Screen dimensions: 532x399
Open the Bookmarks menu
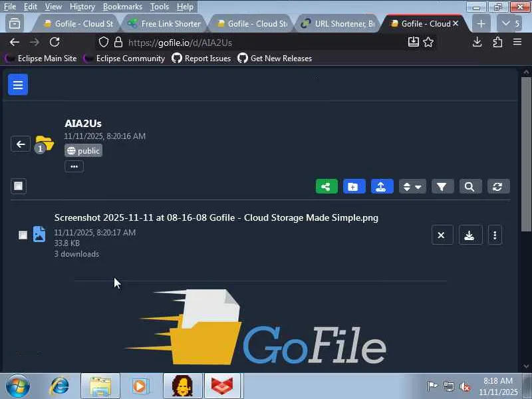pos(122,7)
